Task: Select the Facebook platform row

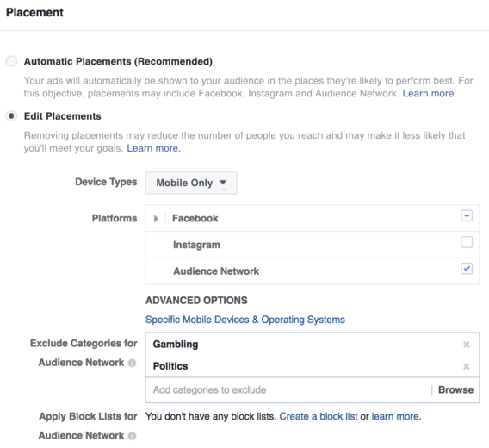Action: (313, 218)
